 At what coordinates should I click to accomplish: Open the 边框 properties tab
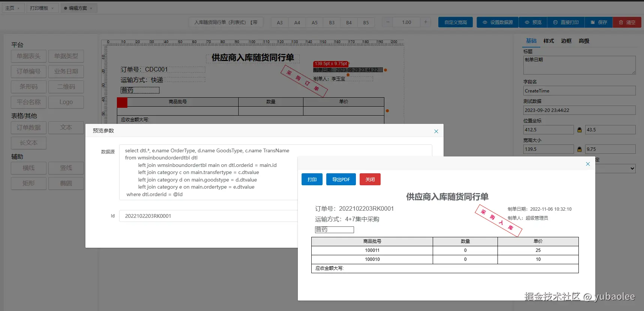click(x=566, y=41)
